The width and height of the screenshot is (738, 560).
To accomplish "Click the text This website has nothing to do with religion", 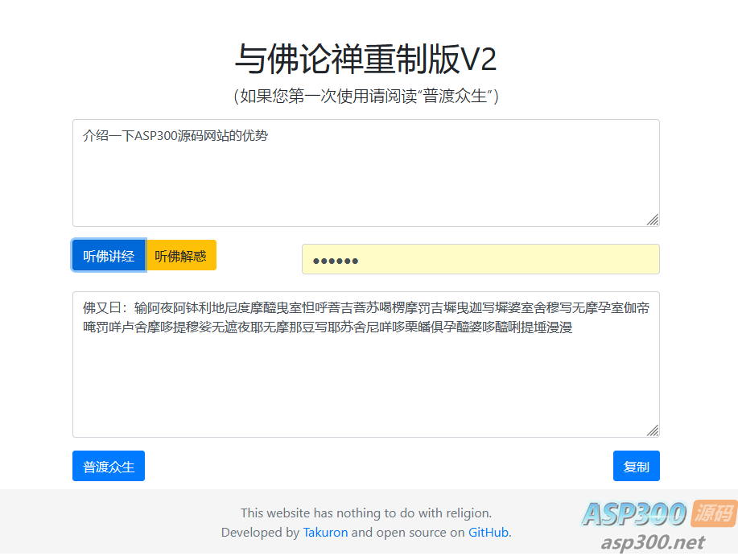I will pyautogui.click(x=365, y=513).
